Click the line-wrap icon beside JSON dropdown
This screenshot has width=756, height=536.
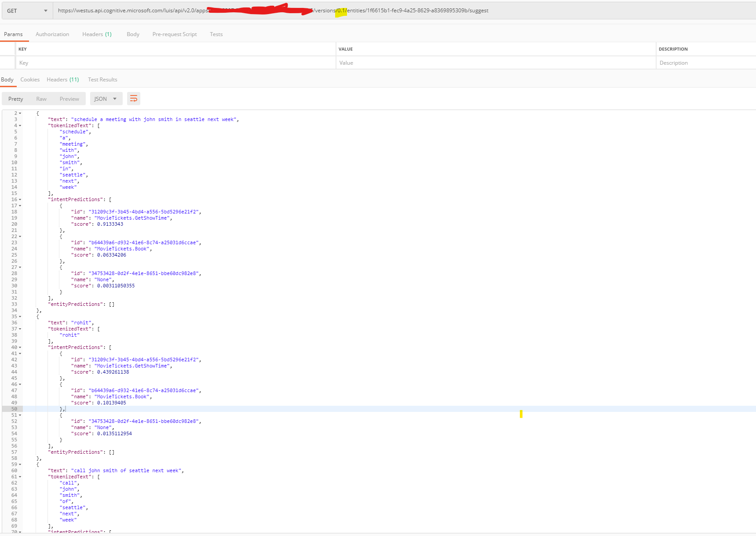134,98
